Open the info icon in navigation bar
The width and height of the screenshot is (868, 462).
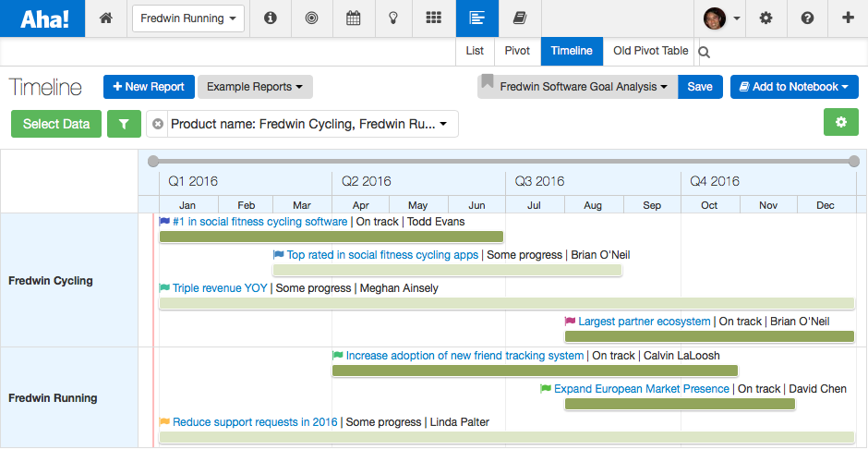(x=271, y=18)
